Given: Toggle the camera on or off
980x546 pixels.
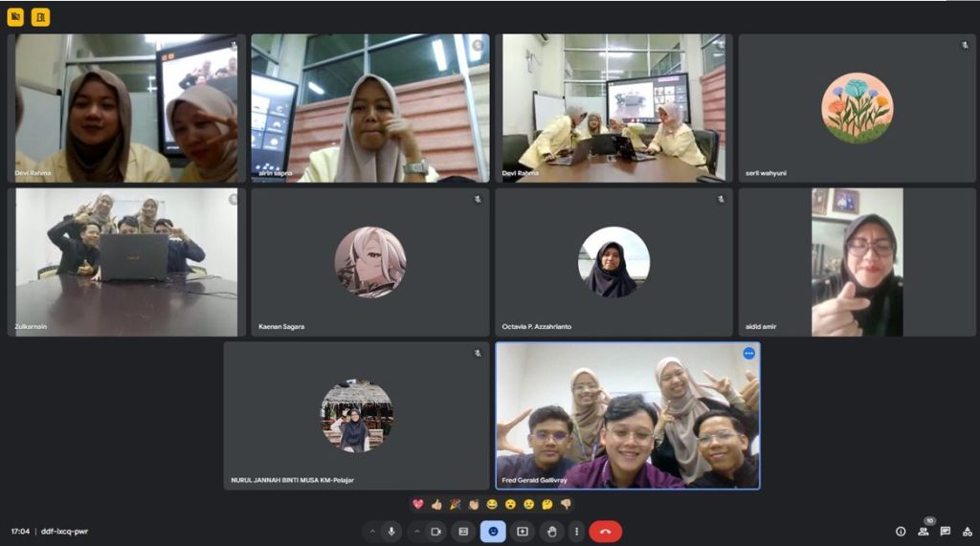Looking at the screenshot, I should tap(436, 531).
